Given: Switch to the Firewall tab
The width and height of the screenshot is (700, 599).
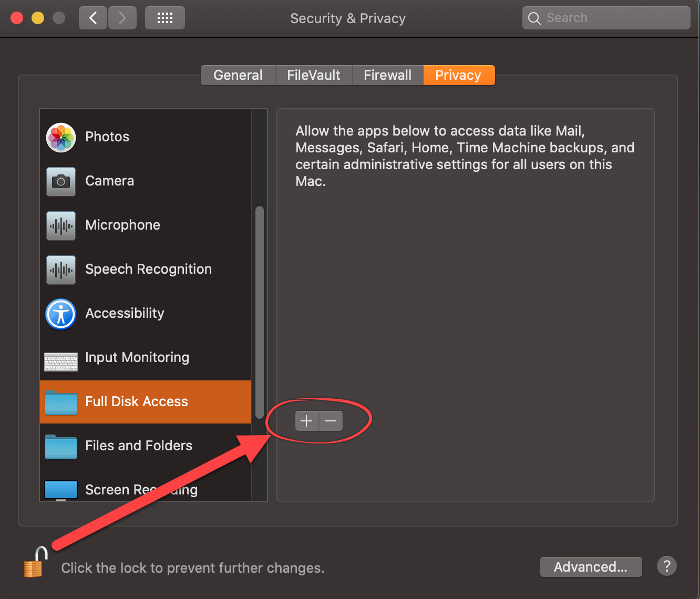Looking at the screenshot, I should (388, 75).
